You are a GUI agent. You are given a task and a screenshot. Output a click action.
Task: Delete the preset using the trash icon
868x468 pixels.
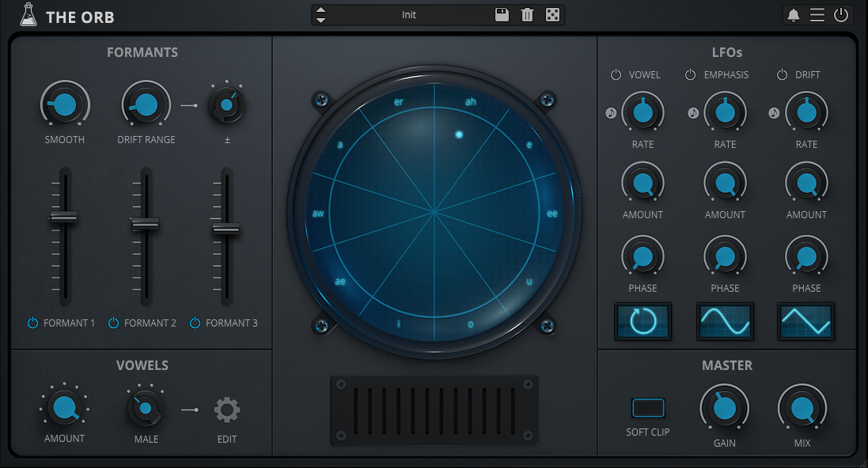pyautogui.click(x=527, y=15)
